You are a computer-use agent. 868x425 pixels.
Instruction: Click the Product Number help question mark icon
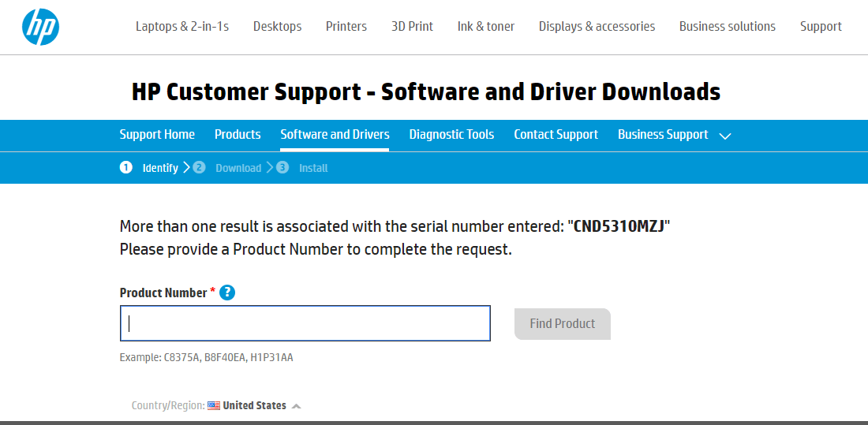(x=227, y=293)
